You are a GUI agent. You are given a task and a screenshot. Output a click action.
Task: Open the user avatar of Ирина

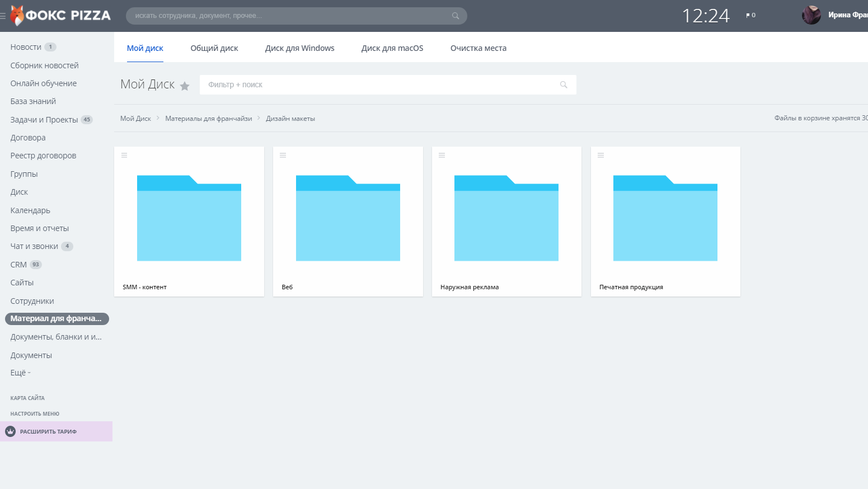[x=811, y=15]
